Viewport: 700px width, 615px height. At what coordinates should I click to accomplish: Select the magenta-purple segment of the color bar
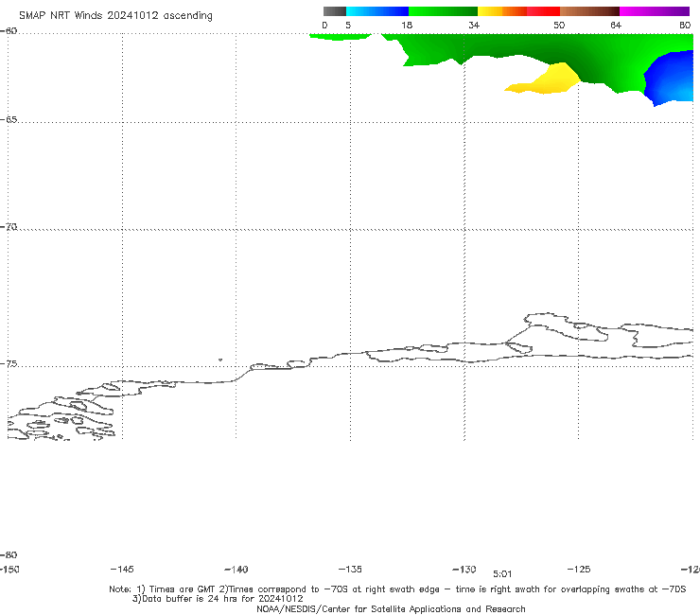655,11
